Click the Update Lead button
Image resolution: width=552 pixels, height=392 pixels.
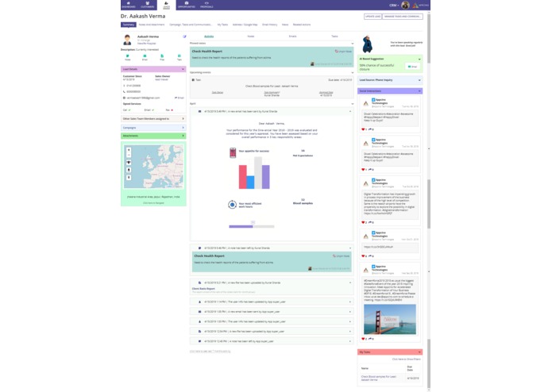click(x=373, y=17)
